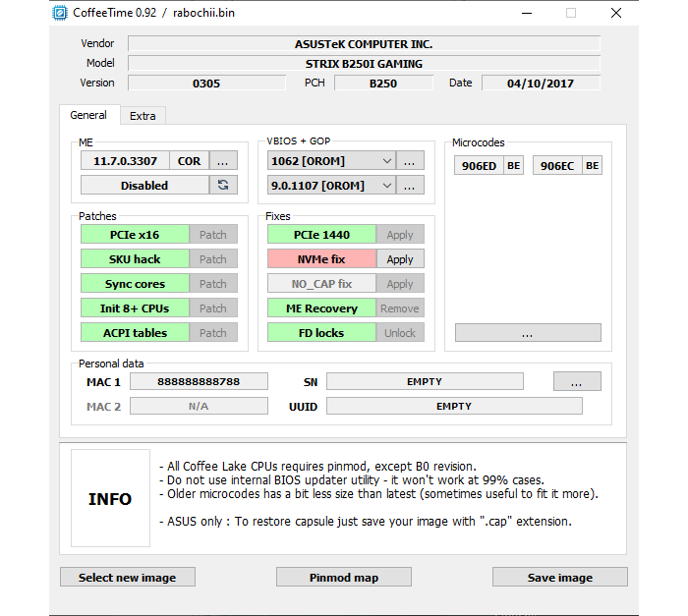Screen dimensions: 688x616
Task: Click the gray NO_CAP fix label
Action: [x=321, y=283]
